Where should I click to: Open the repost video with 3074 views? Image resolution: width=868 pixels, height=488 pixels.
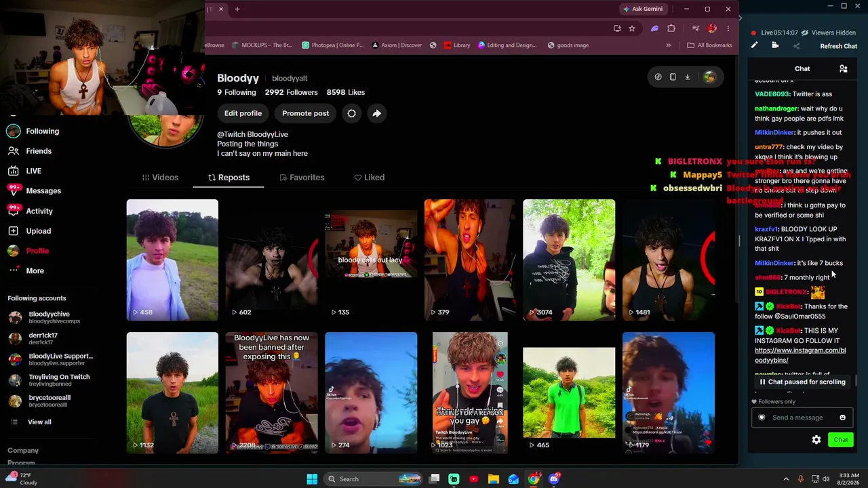(x=569, y=260)
